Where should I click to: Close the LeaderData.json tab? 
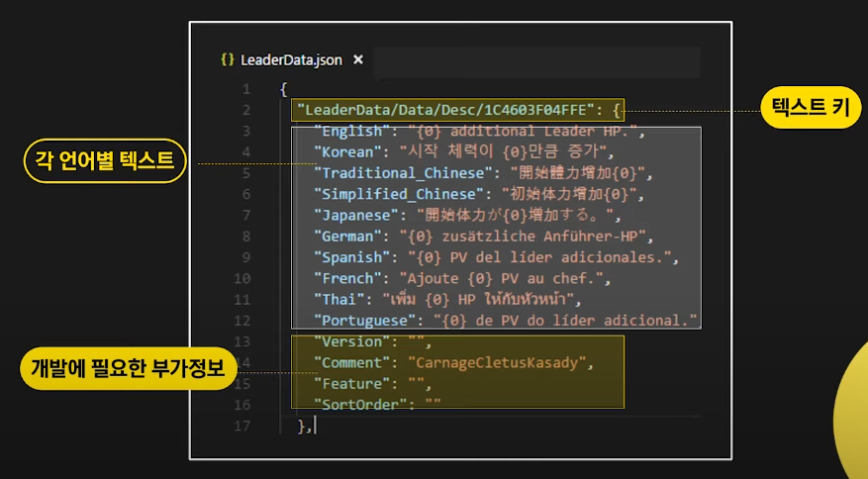point(358,59)
